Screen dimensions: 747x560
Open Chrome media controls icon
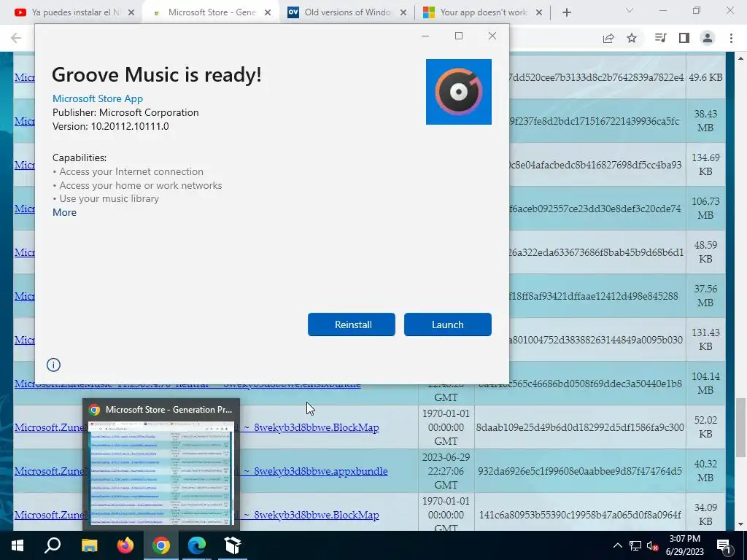(660, 38)
